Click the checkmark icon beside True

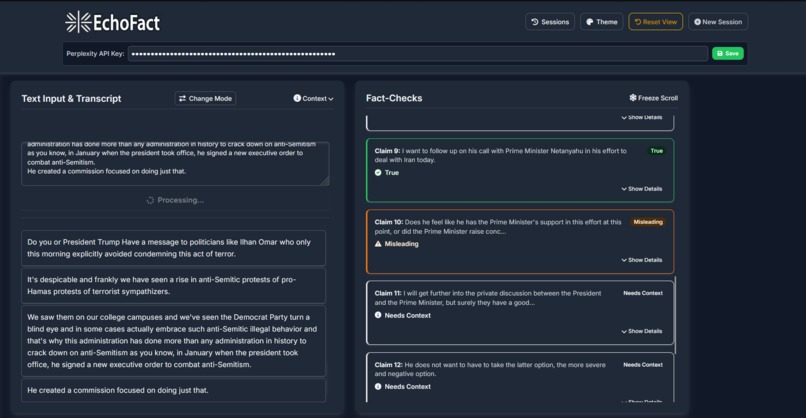(x=378, y=173)
